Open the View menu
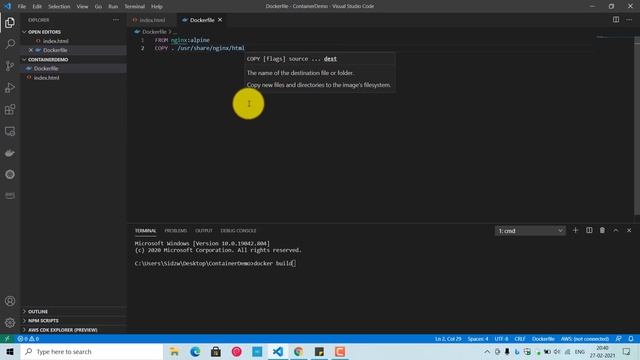Image resolution: width=640 pixels, height=360 pixels. 82,7
